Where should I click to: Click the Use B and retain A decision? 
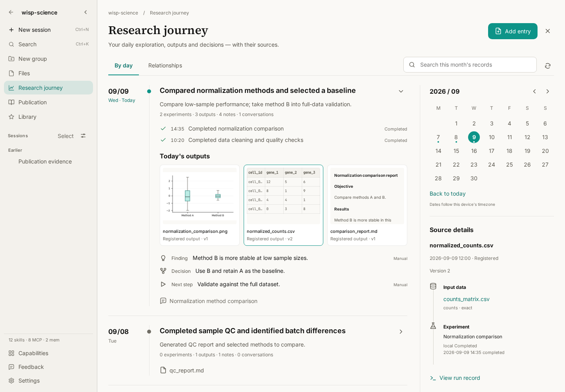[240, 271]
